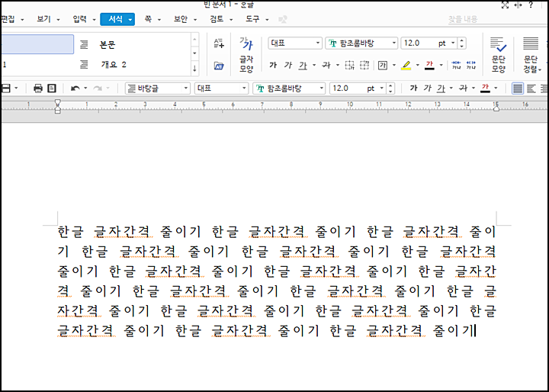The height and width of the screenshot is (392, 549).
Task: Print the document with printer icon
Action: pyautogui.click(x=38, y=88)
